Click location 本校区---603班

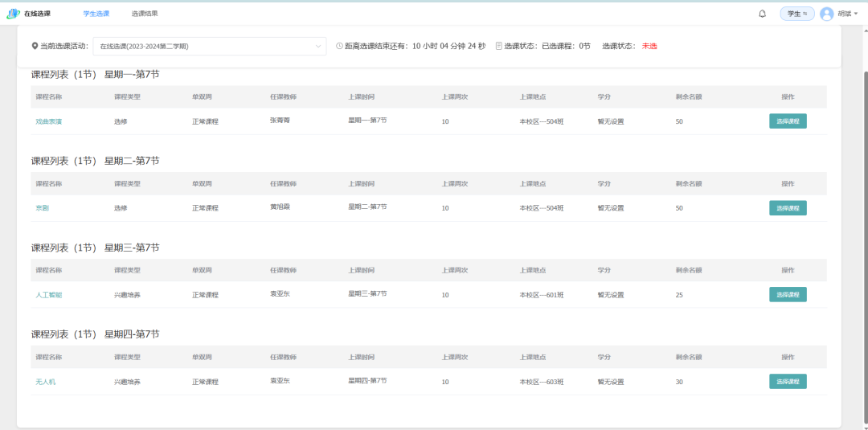(x=542, y=382)
